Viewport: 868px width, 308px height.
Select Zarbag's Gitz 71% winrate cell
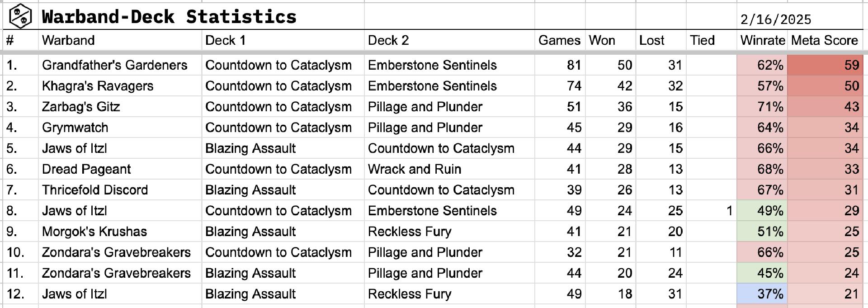pos(762,107)
